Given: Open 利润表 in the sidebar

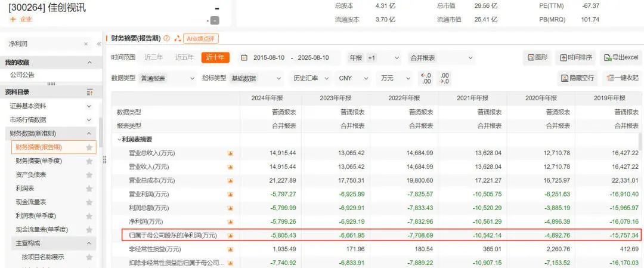Looking at the screenshot, I should [x=24, y=189].
